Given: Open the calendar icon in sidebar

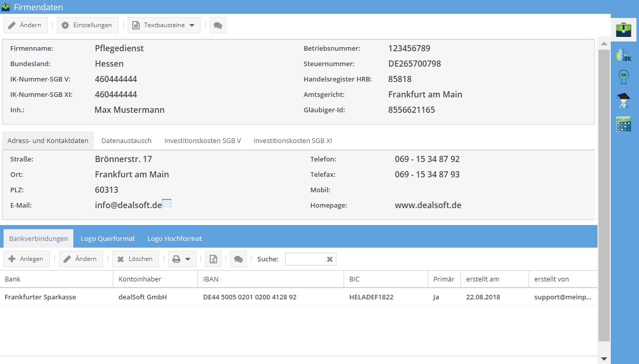Looking at the screenshot, I should point(624,124).
